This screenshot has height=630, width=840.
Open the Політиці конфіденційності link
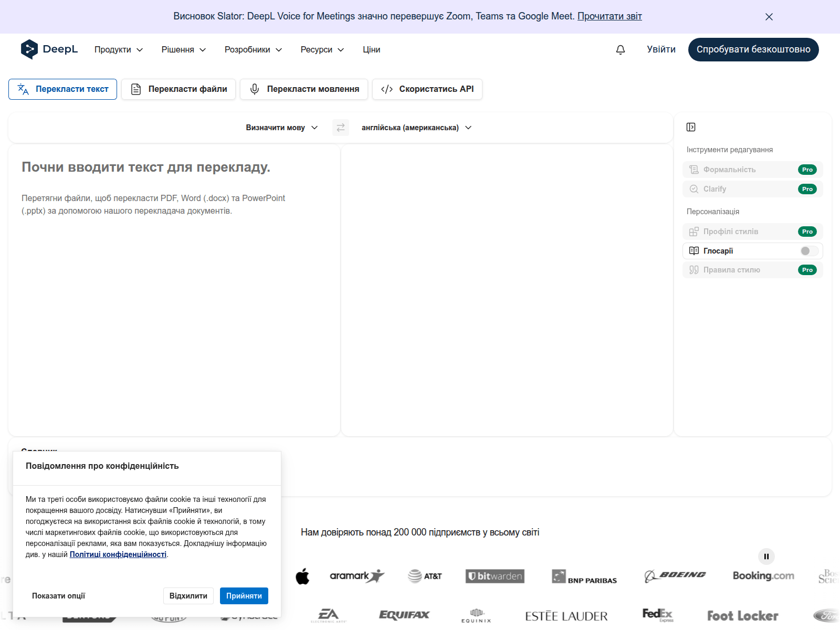point(118,554)
